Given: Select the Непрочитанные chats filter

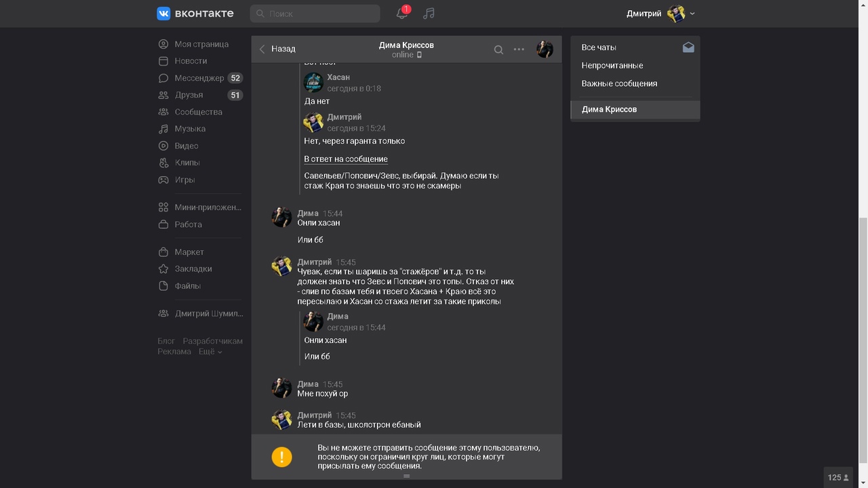Looking at the screenshot, I should (x=612, y=66).
